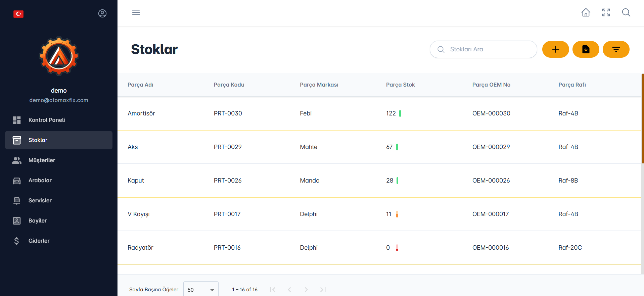Select the Radyatör row name
644x296 pixels.
pos(140,248)
